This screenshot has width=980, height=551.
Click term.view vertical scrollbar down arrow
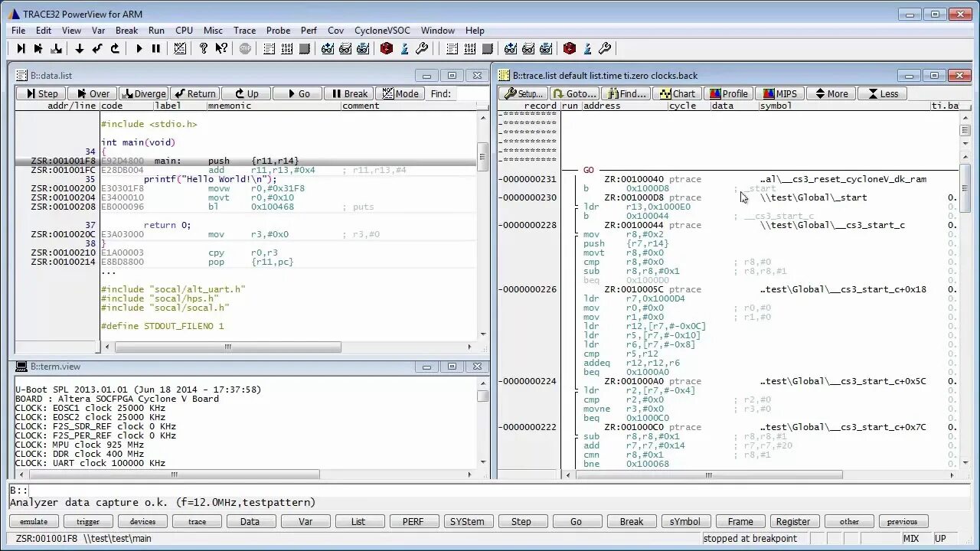click(482, 462)
